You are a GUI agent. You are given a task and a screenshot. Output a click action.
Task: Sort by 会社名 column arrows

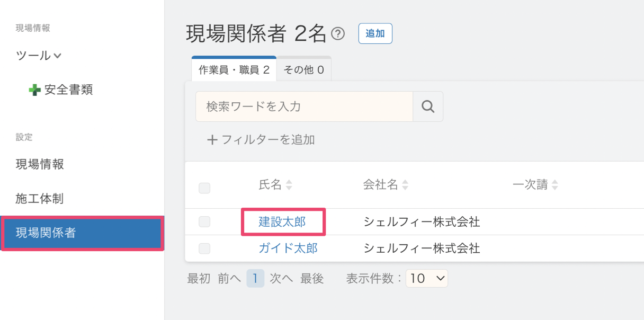point(405,185)
